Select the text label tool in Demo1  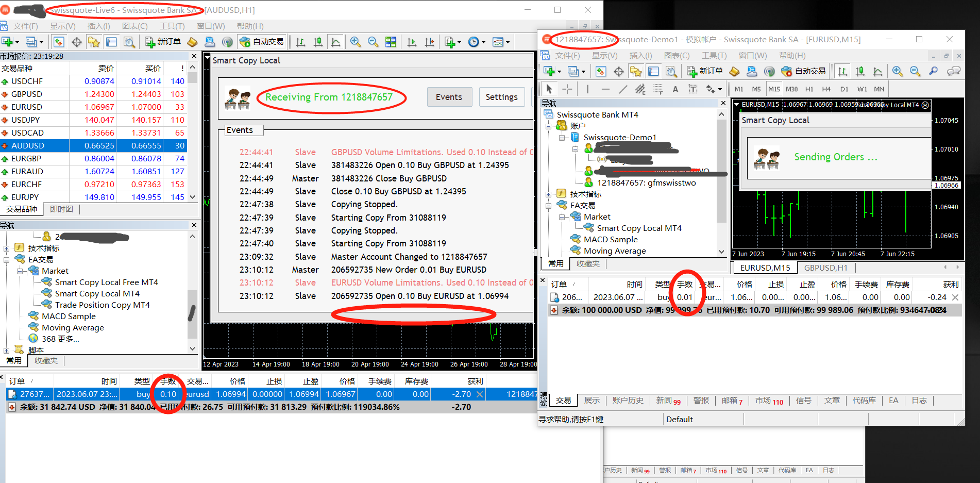point(693,89)
